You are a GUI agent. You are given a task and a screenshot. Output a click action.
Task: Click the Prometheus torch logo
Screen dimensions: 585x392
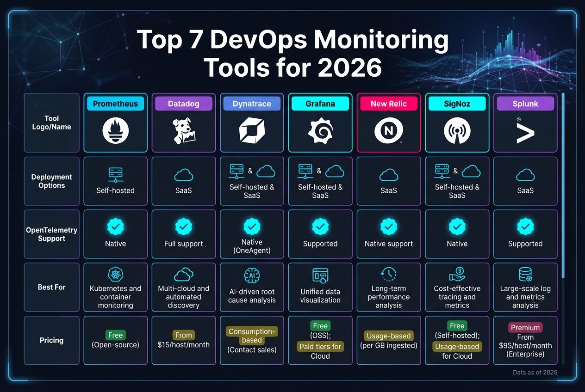115,130
